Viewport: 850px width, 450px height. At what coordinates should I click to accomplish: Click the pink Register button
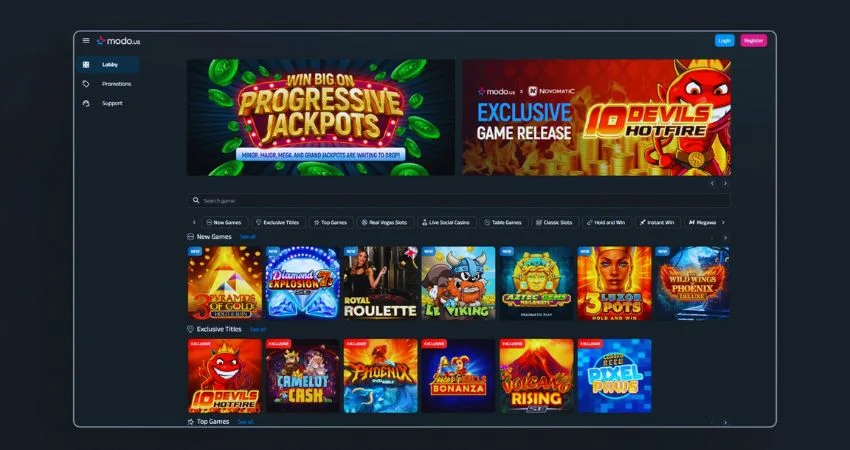754,41
